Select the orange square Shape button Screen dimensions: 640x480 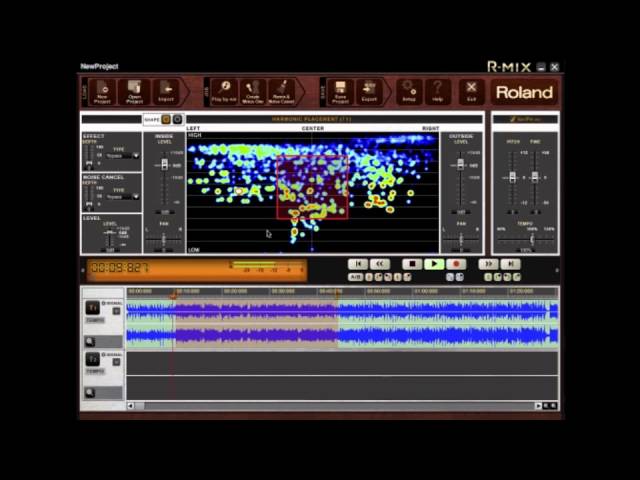click(x=166, y=119)
